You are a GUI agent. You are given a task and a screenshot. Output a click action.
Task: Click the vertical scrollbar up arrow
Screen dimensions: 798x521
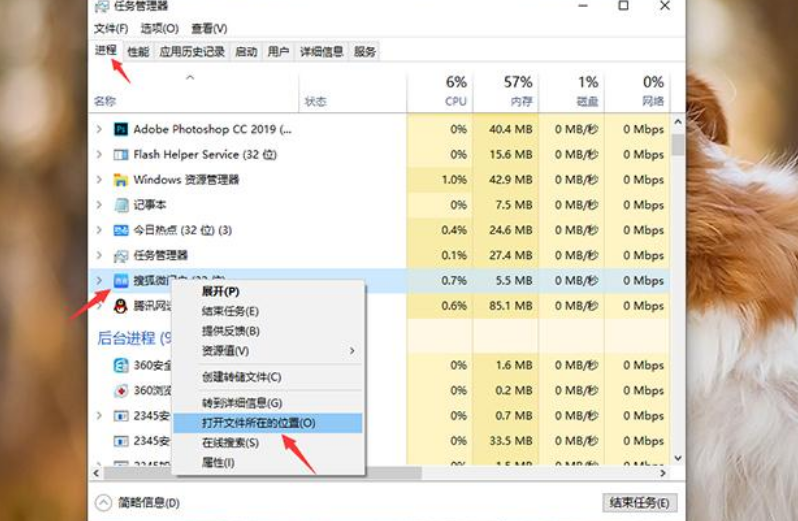pyautogui.click(x=678, y=122)
